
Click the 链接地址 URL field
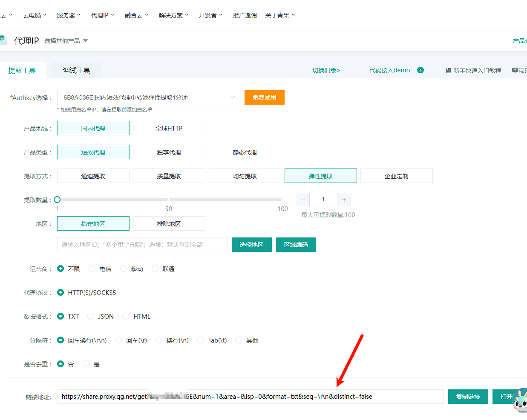point(251,397)
